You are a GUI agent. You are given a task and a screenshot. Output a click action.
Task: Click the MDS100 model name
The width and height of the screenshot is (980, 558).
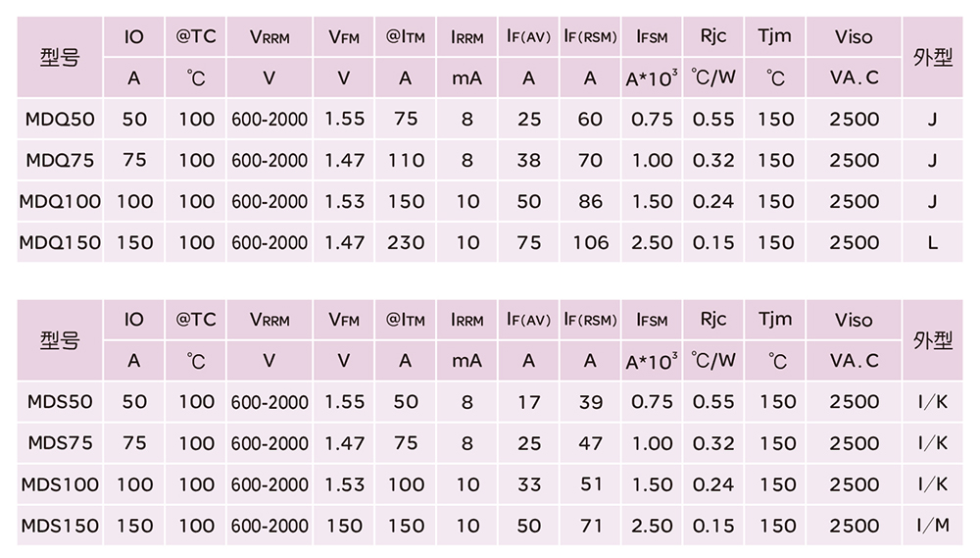(60, 484)
